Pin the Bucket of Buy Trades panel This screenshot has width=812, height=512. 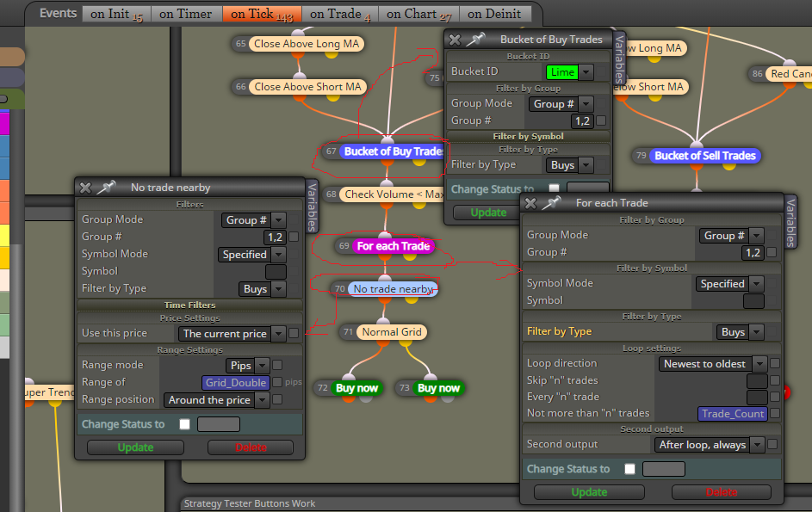[475, 39]
